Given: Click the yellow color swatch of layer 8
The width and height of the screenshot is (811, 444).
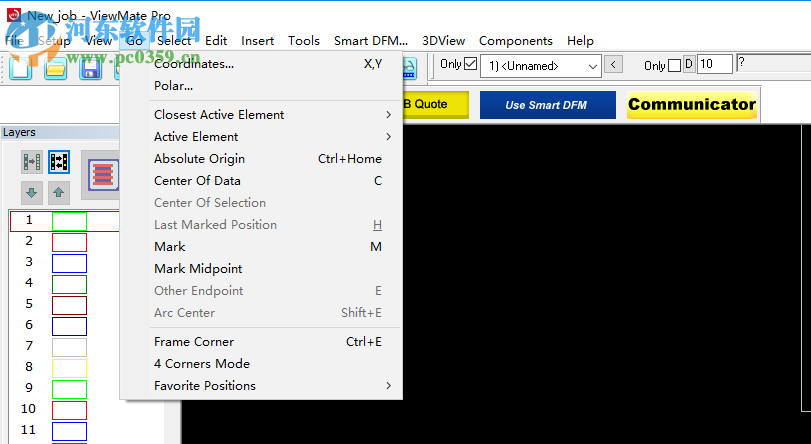Looking at the screenshot, I should tap(69, 368).
